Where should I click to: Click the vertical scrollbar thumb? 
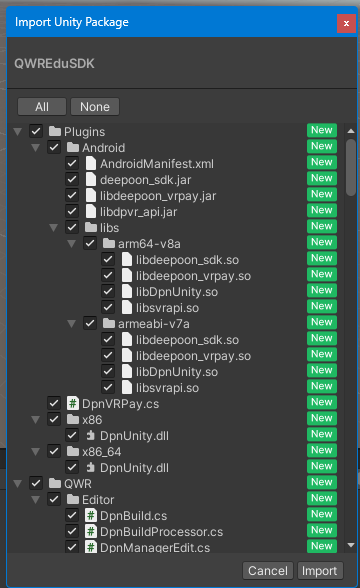[x=351, y=167]
